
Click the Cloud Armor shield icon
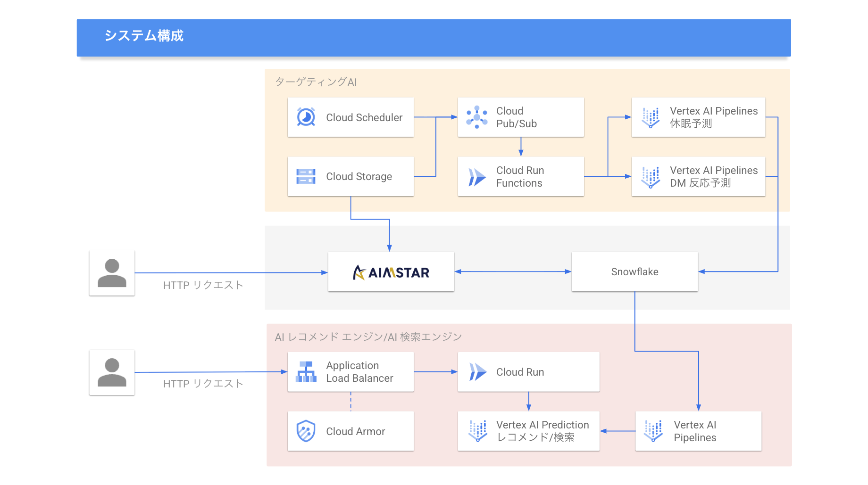pyautogui.click(x=306, y=431)
